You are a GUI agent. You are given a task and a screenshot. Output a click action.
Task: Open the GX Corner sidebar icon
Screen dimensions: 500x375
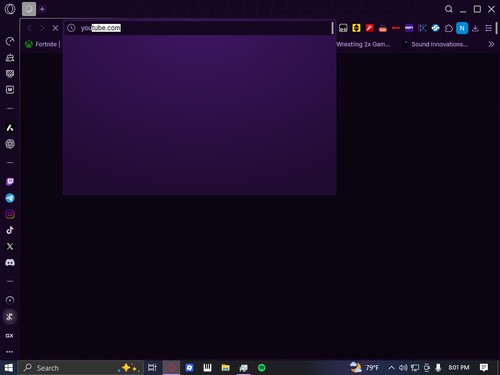pyautogui.click(x=10, y=74)
